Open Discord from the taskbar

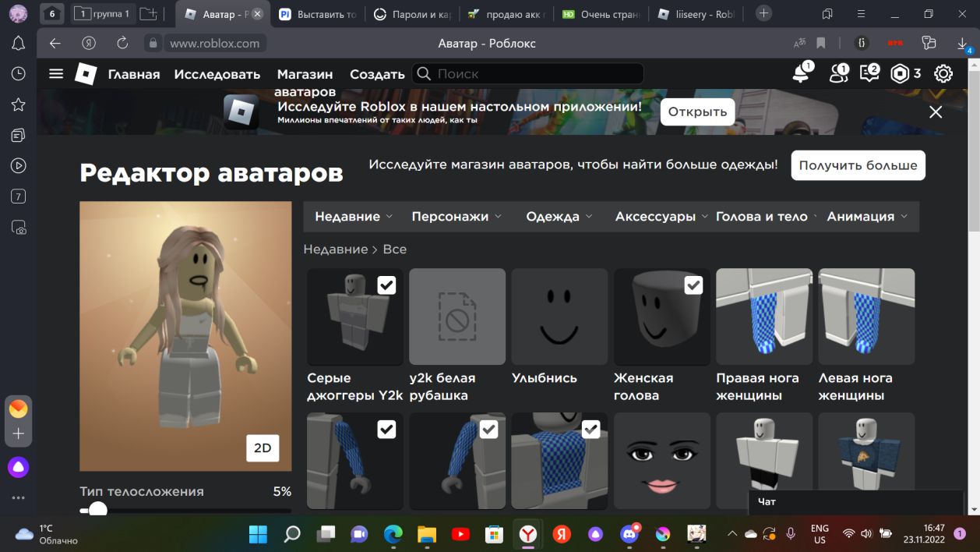click(629, 534)
